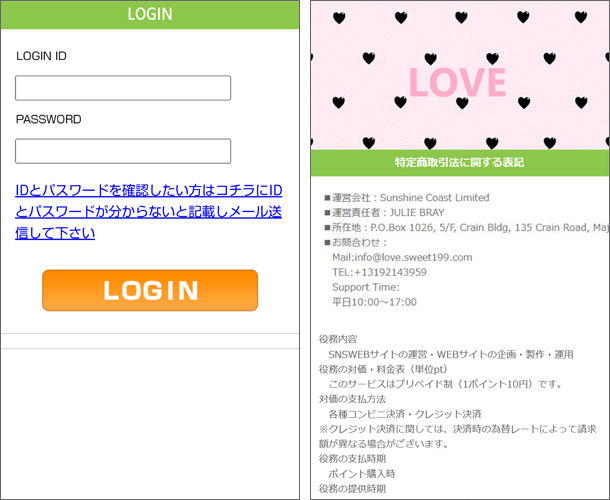Select the 特定商取引法に関する表記 green header

coord(459,162)
